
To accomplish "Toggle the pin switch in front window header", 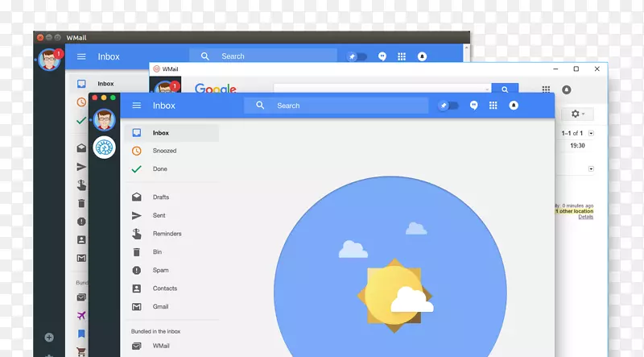I will click(448, 106).
